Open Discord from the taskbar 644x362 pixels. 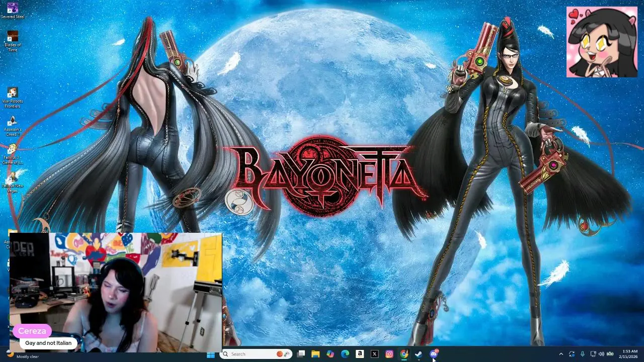click(434, 354)
